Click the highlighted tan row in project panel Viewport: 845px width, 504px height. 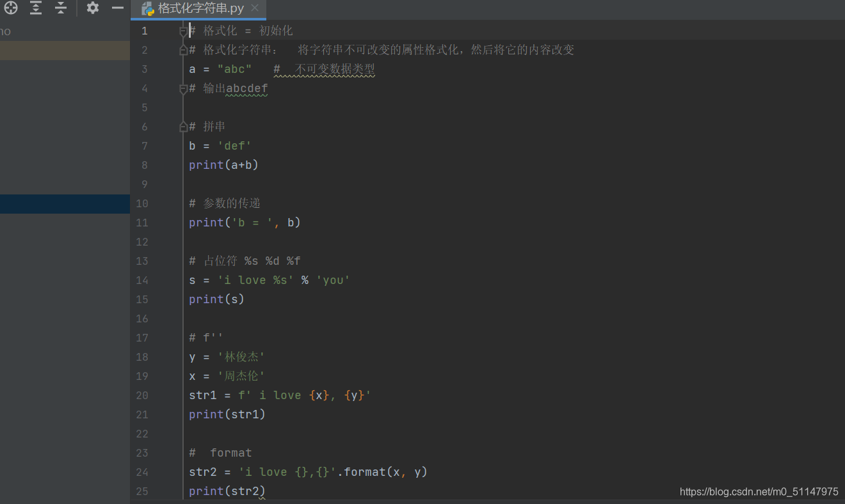pos(65,51)
